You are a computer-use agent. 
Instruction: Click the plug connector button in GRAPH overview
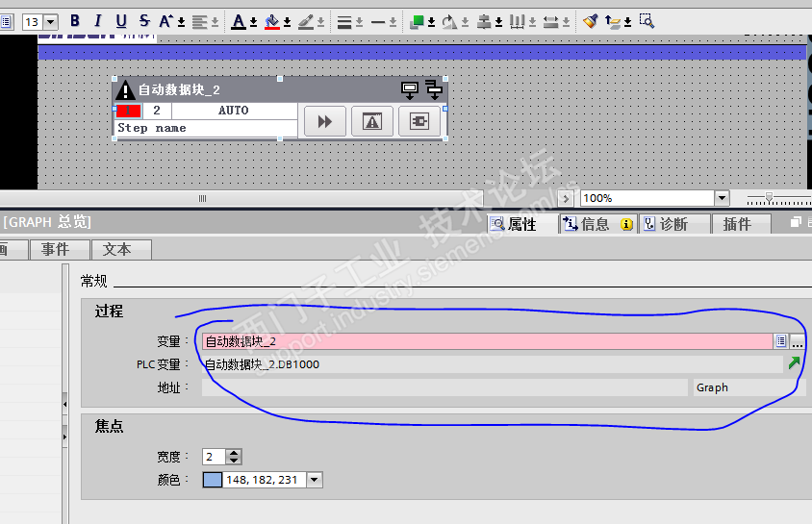click(x=419, y=121)
